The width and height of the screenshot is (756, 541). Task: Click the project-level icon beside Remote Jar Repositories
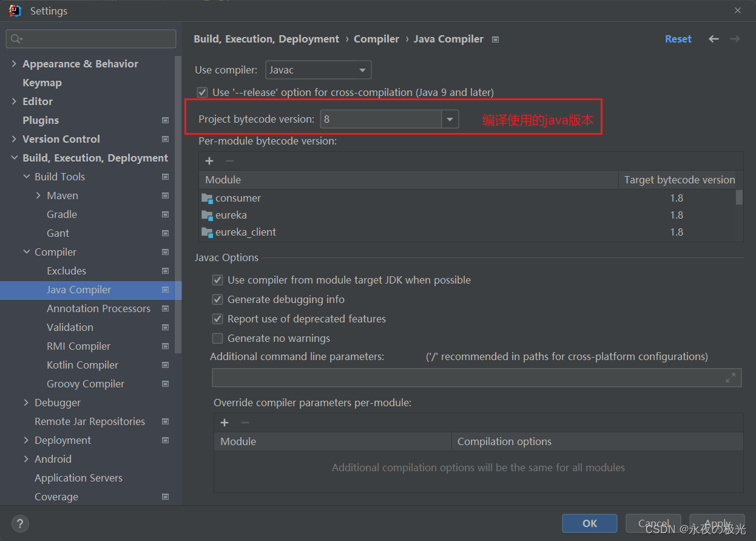[x=165, y=421]
